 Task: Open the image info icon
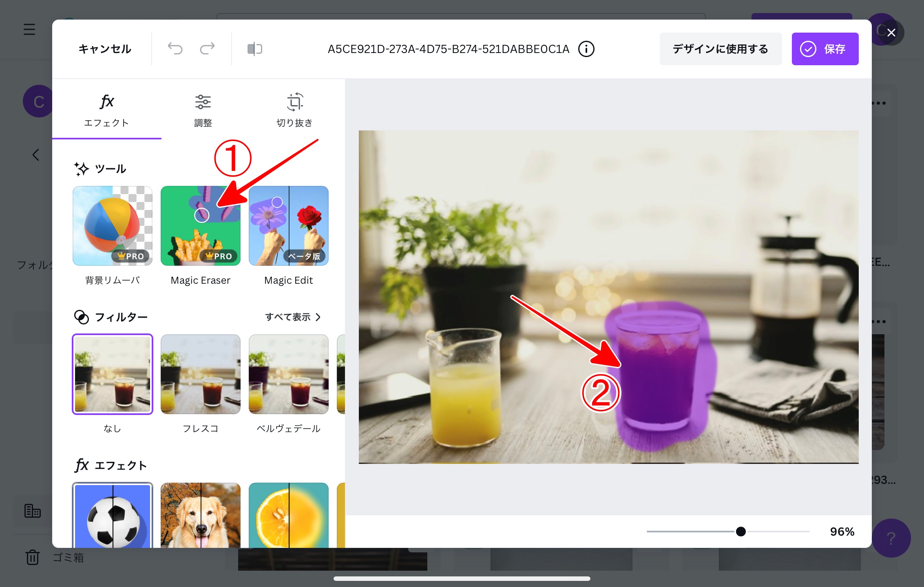pyautogui.click(x=586, y=49)
